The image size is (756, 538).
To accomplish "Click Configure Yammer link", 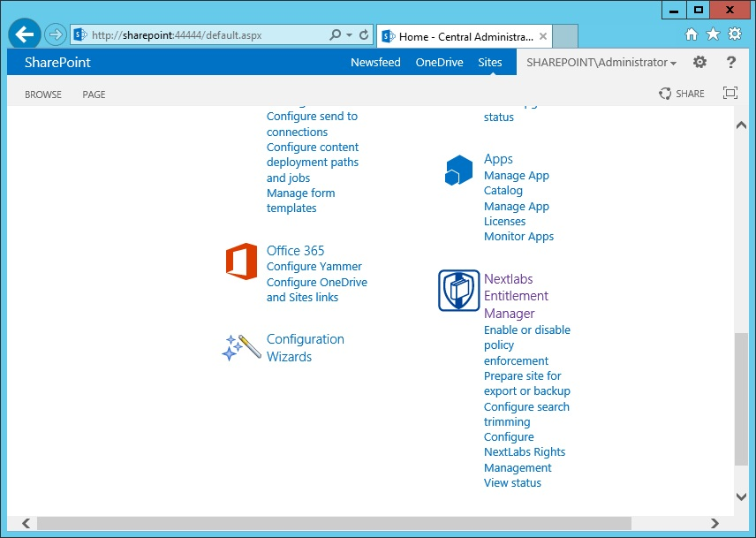I will [x=314, y=267].
